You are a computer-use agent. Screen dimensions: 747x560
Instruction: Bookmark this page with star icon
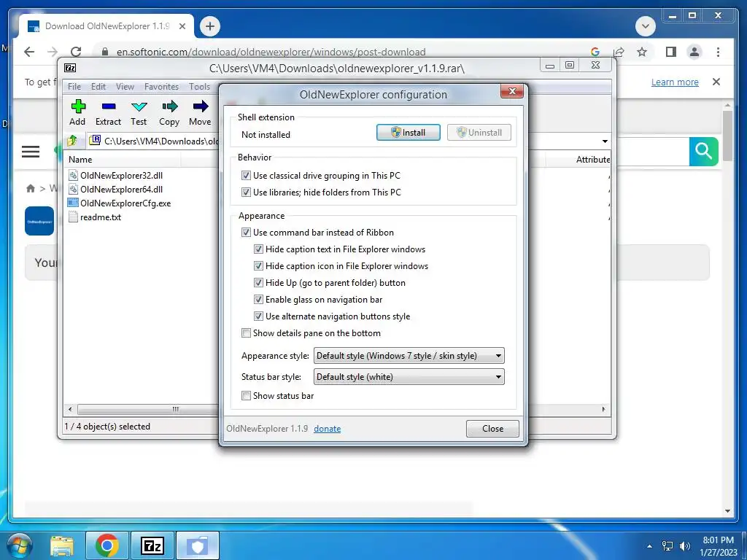pos(642,52)
